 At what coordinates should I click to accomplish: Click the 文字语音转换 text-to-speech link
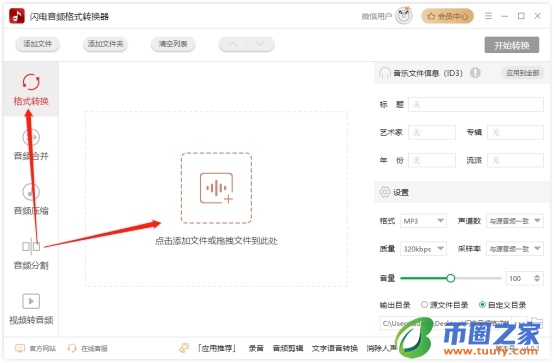[x=335, y=349]
